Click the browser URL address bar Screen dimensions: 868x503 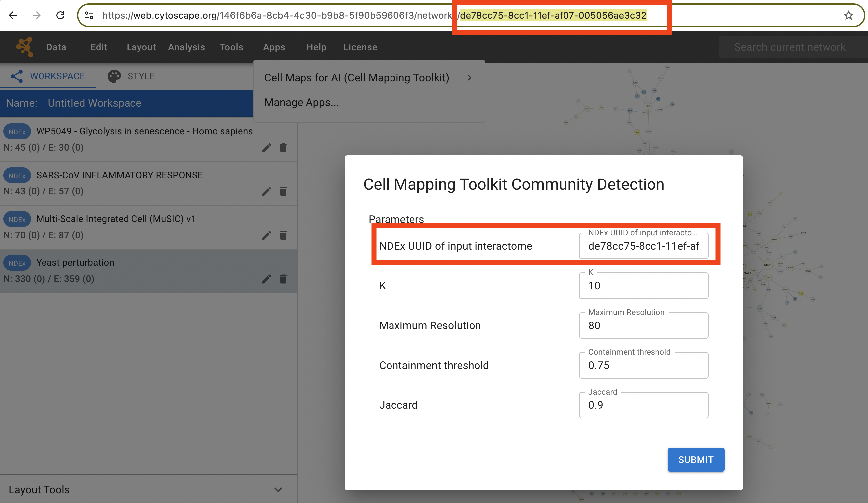pyautogui.click(x=471, y=15)
